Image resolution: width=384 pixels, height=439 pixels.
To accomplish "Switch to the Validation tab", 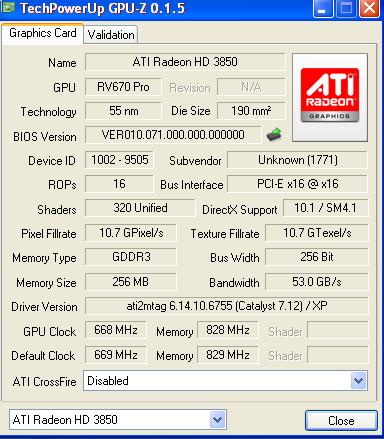I will pyautogui.click(x=111, y=35).
